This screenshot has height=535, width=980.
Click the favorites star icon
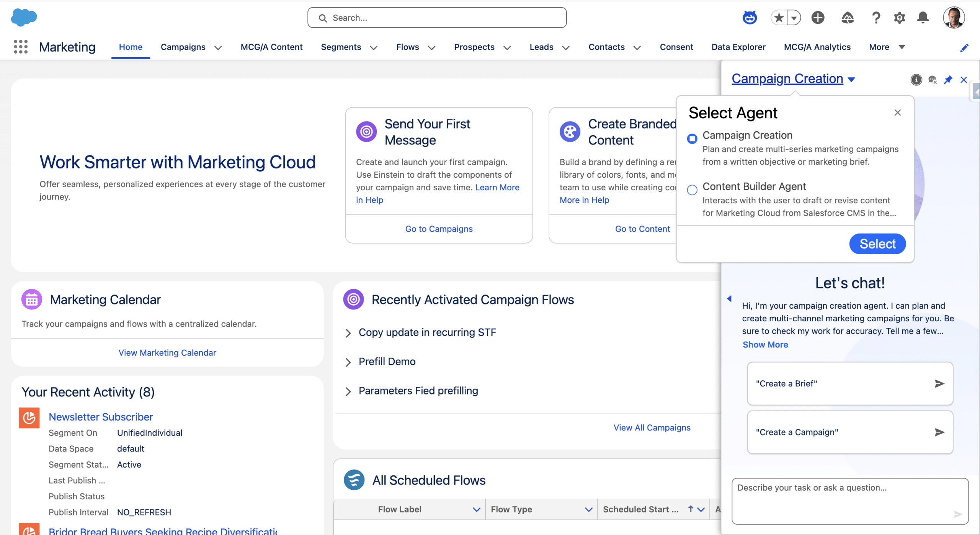(779, 18)
